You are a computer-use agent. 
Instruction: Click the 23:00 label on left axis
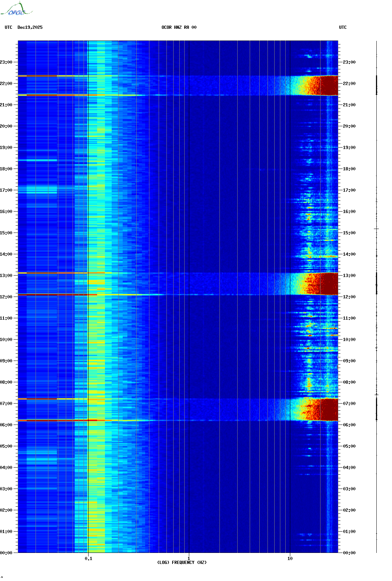(6, 62)
